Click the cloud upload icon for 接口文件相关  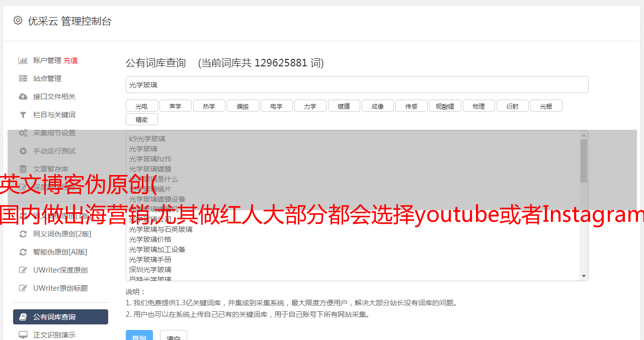(x=23, y=97)
